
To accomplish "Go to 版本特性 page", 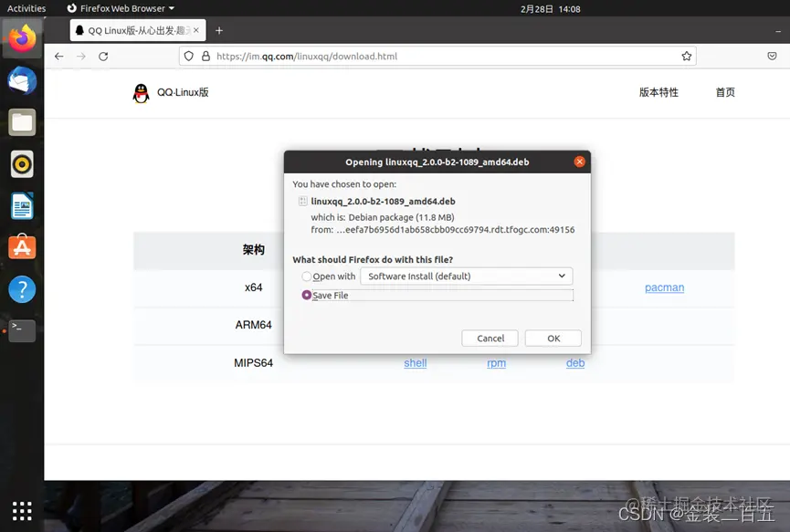I will click(x=658, y=92).
